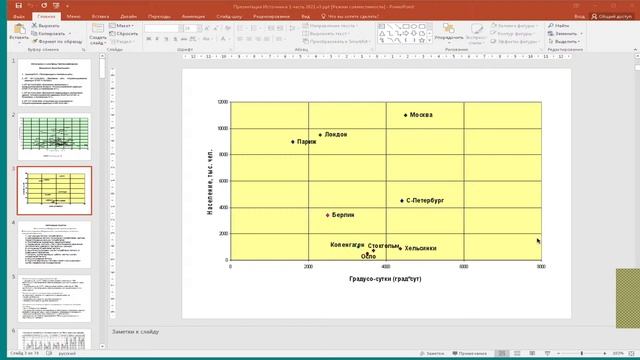
Task: Start slideshow from beginning icon in title bar
Action: [x=56, y=6]
